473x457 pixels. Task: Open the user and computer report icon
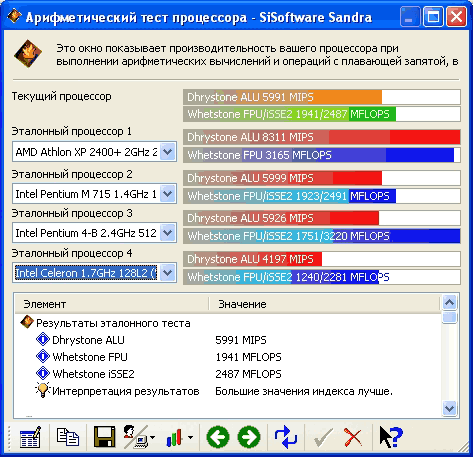tap(135, 437)
